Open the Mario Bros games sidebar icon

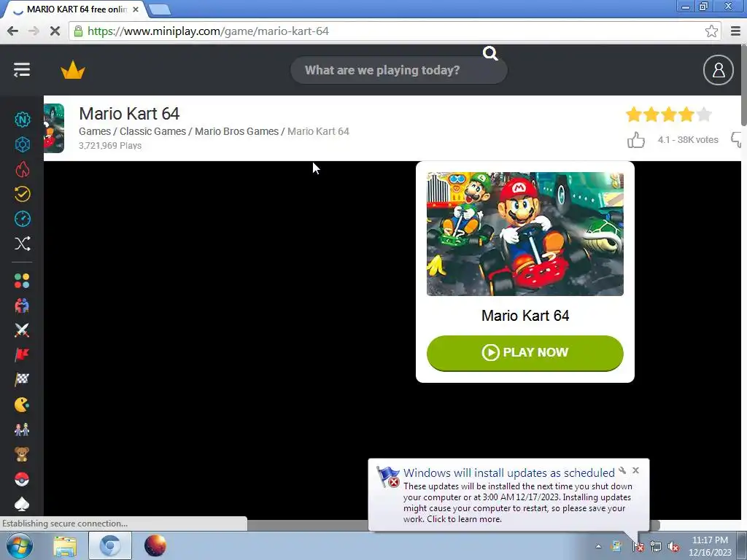[22, 429]
